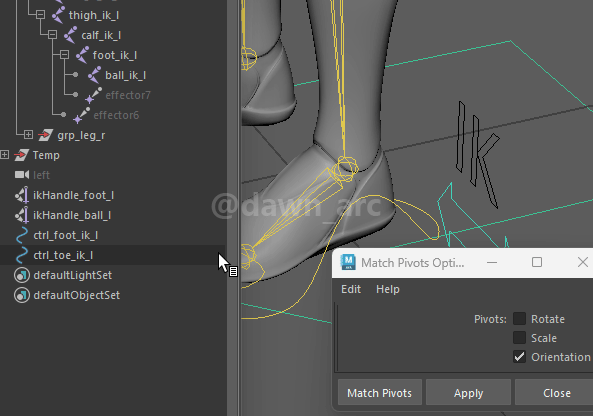Click the defaultObjectSet set icon
Image resolution: width=593 pixels, height=416 pixels.
tap(22, 295)
